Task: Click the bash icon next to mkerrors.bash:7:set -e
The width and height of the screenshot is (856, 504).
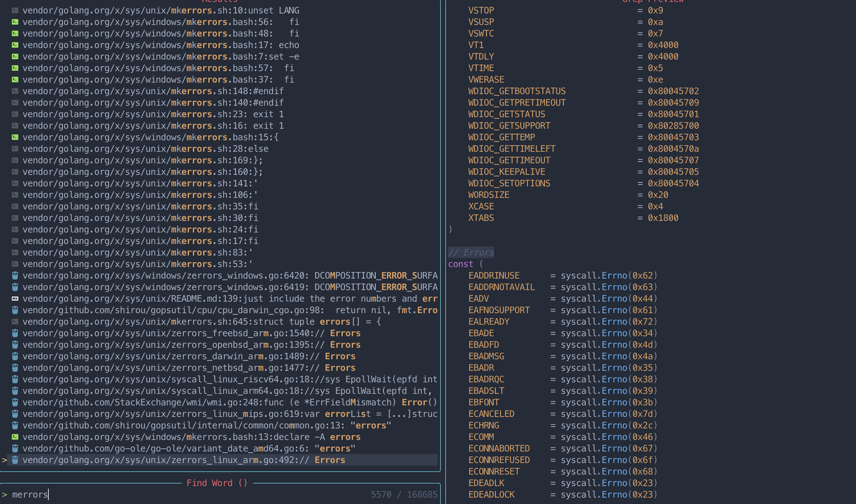Action: [x=15, y=57]
